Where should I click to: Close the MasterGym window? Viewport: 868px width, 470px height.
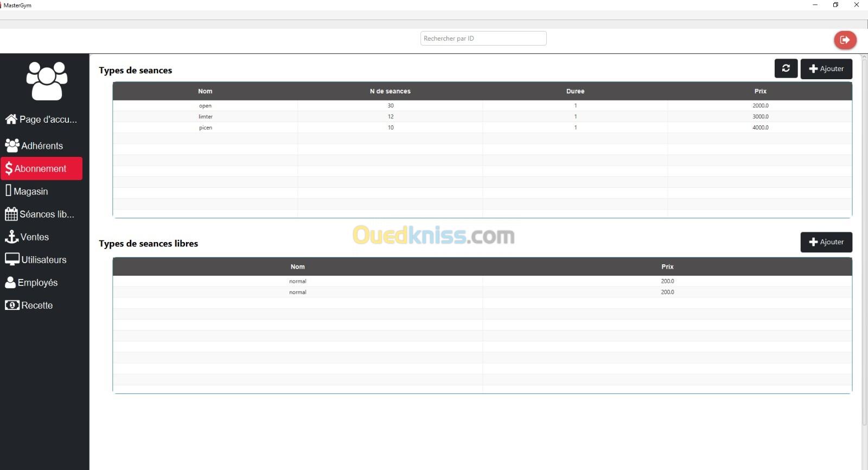[857, 5]
